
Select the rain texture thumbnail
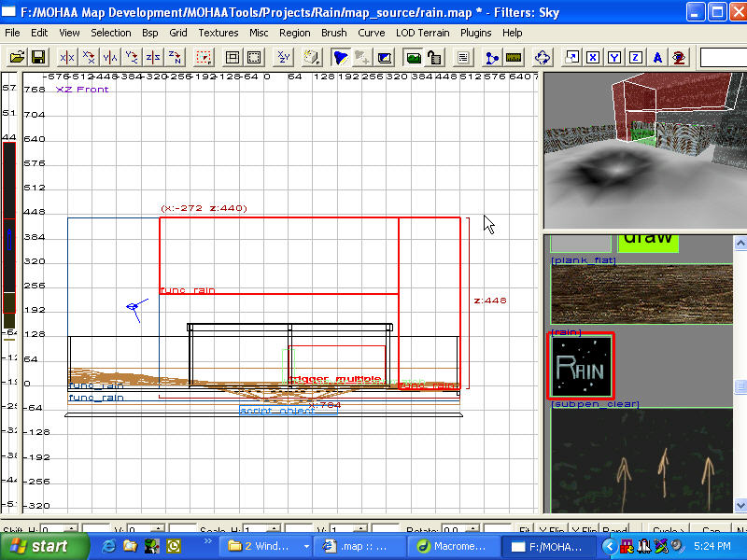click(x=580, y=367)
